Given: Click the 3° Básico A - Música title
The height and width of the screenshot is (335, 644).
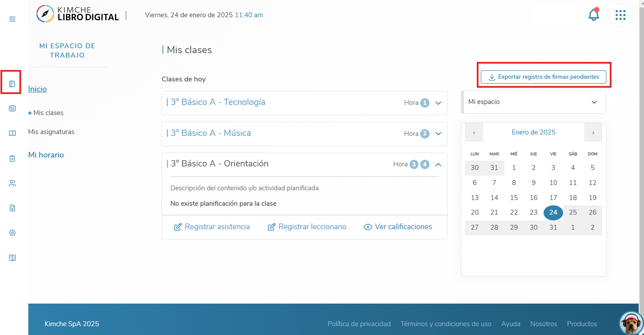Looking at the screenshot, I should tap(211, 133).
